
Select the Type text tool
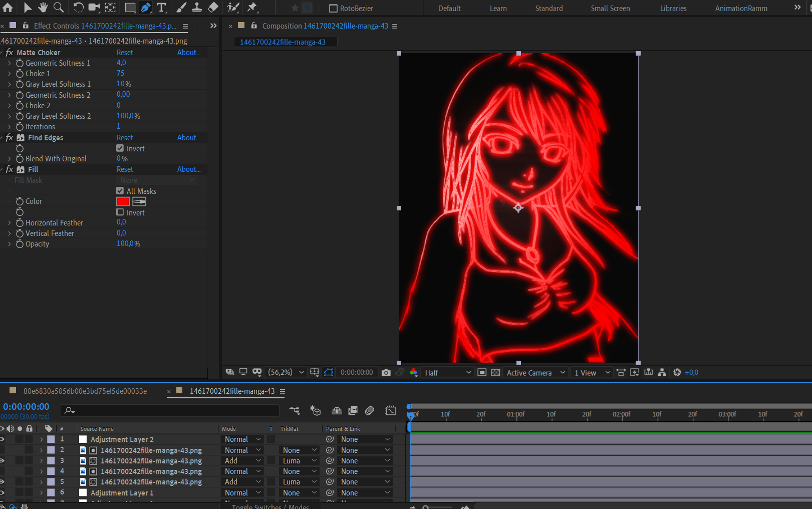coord(161,8)
